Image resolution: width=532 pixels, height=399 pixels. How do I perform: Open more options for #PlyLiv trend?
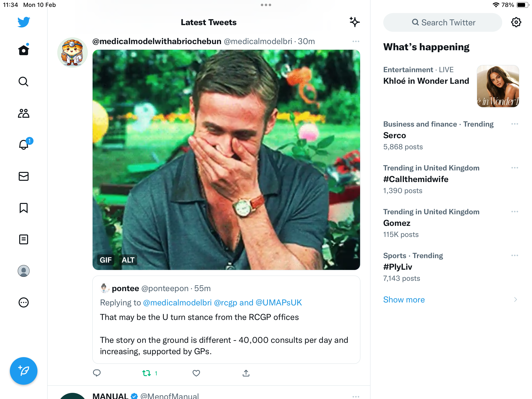[x=515, y=255]
